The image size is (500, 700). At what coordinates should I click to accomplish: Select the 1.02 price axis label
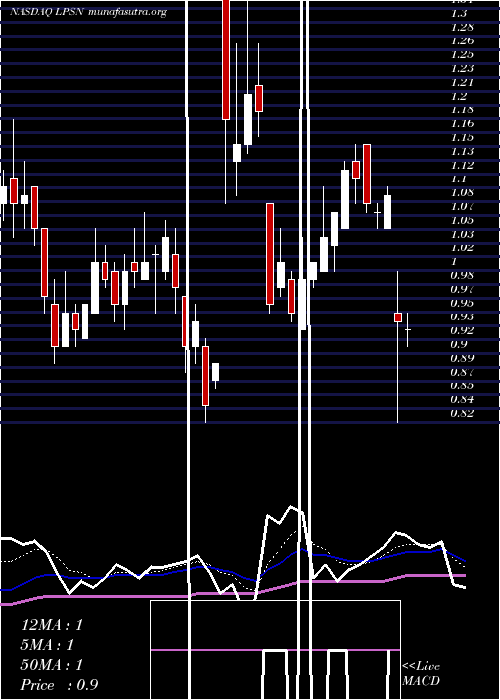pyautogui.click(x=462, y=248)
